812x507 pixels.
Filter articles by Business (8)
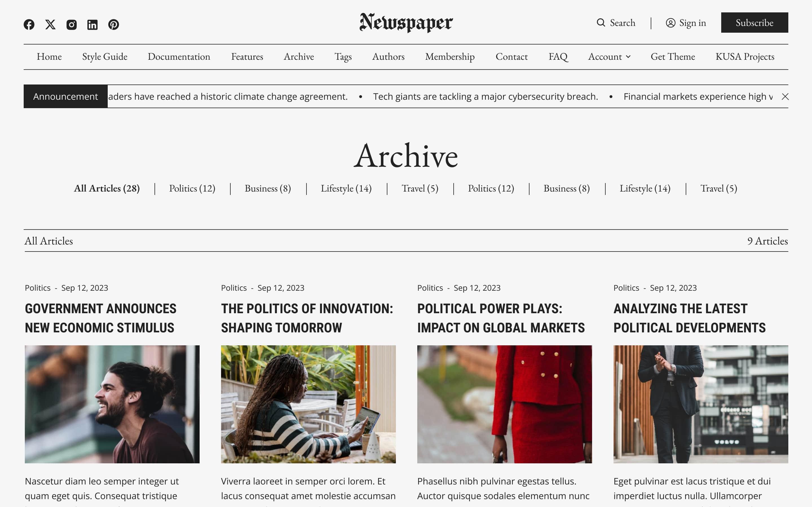click(x=267, y=188)
